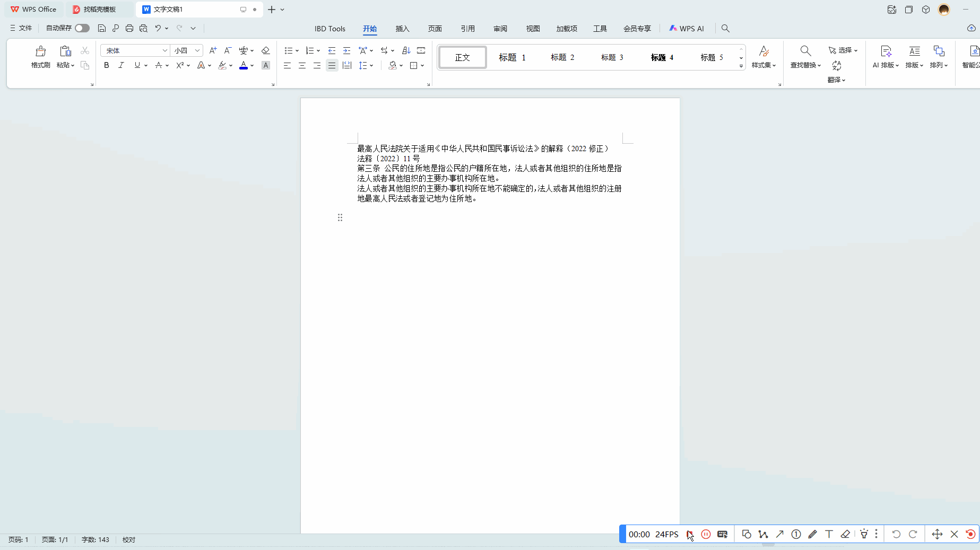The height and width of the screenshot is (550, 980).
Task: Click the blue font color swatch
Action: [244, 65]
